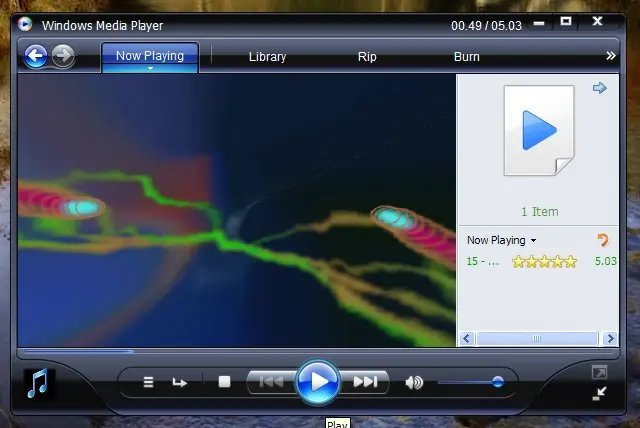Screen dimensions: 640x428
Task: Expand the Now Playing tab dropdown arrow
Action: point(150,69)
